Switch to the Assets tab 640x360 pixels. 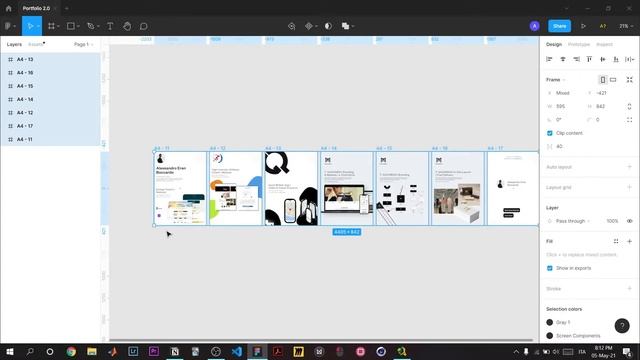36,44
